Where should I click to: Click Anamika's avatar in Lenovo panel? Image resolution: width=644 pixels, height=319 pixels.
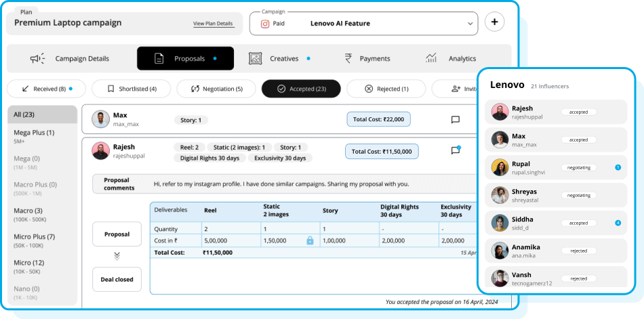tap(500, 251)
